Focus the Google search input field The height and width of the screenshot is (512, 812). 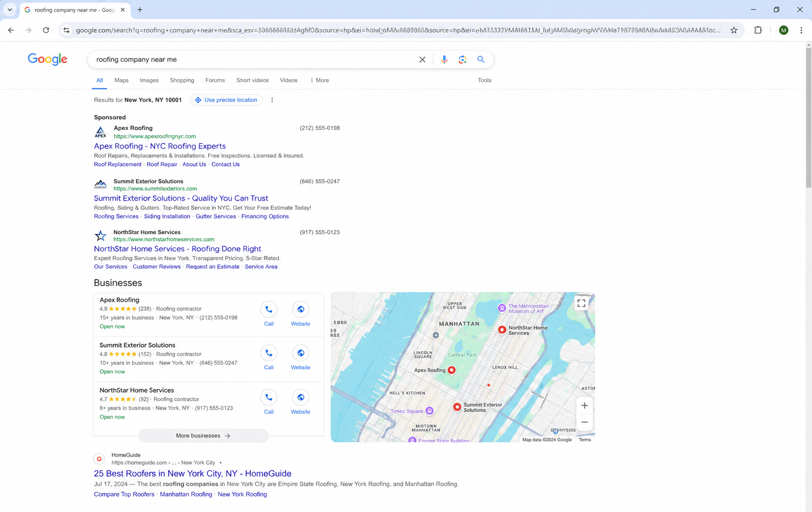click(254, 59)
